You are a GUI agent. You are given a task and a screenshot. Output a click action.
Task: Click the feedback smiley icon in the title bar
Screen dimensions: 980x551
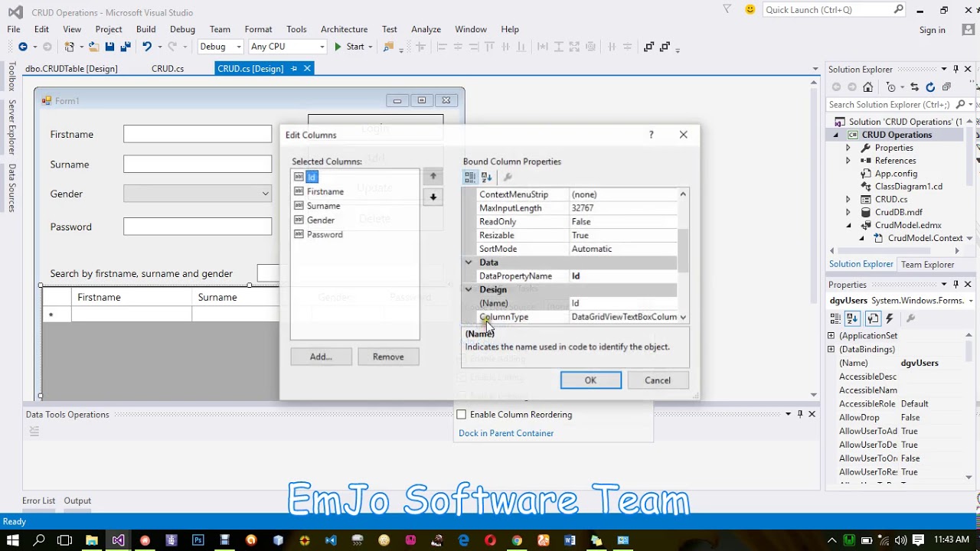point(750,10)
